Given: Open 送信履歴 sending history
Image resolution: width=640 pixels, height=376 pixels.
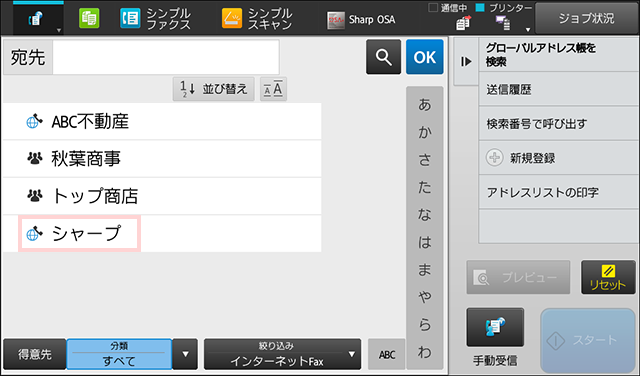Looking at the screenshot, I should tap(558, 89).
